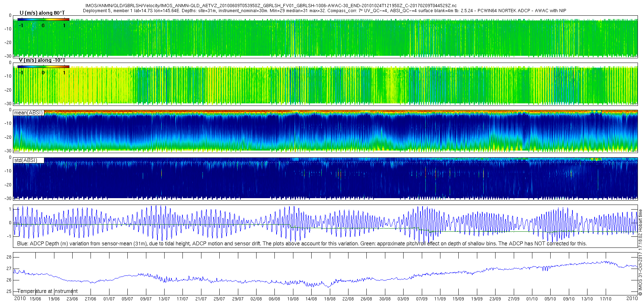This screenshot has height=304, width=644.
Task: Click the 03/09 date tick label
Action: pos(403,299)
